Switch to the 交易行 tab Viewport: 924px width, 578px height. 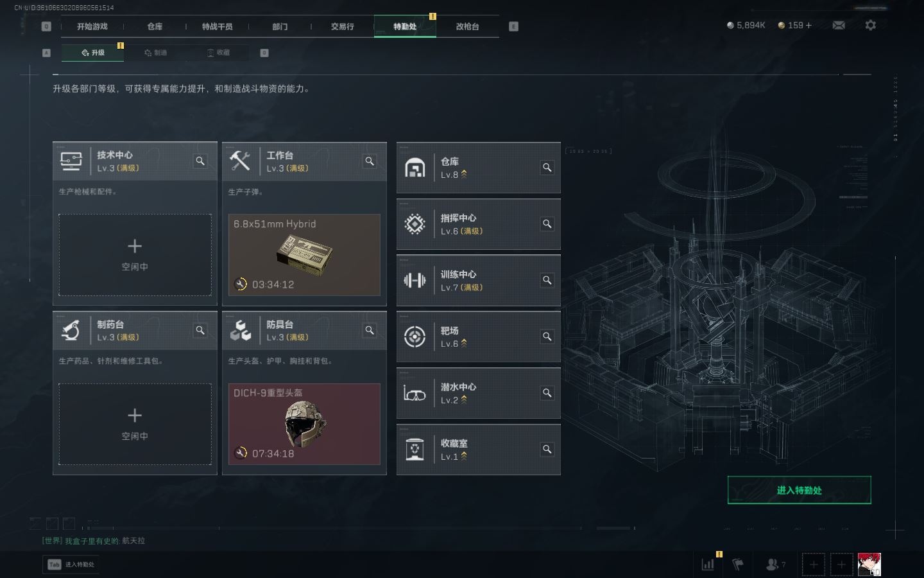(x=342, y=26)
